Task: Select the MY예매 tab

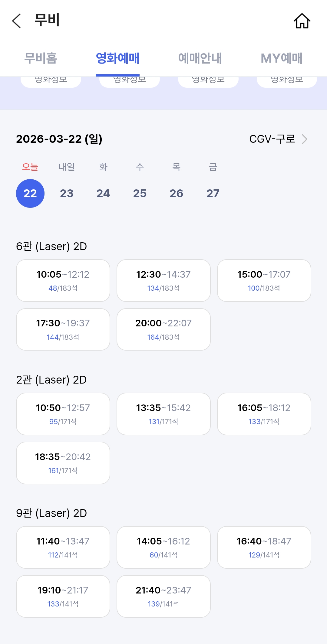Action: pos(281,58)
